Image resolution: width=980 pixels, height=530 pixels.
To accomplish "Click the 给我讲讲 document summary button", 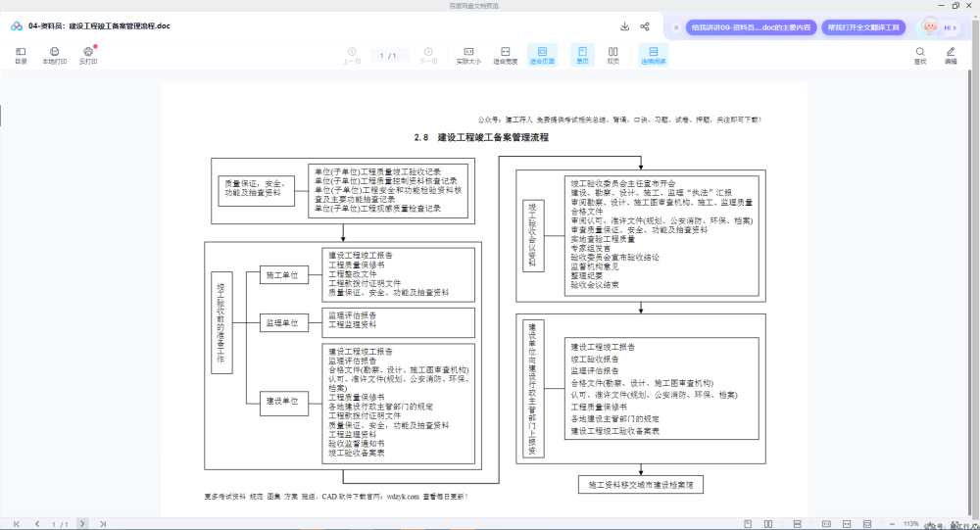I will click(x=751, y=27).
